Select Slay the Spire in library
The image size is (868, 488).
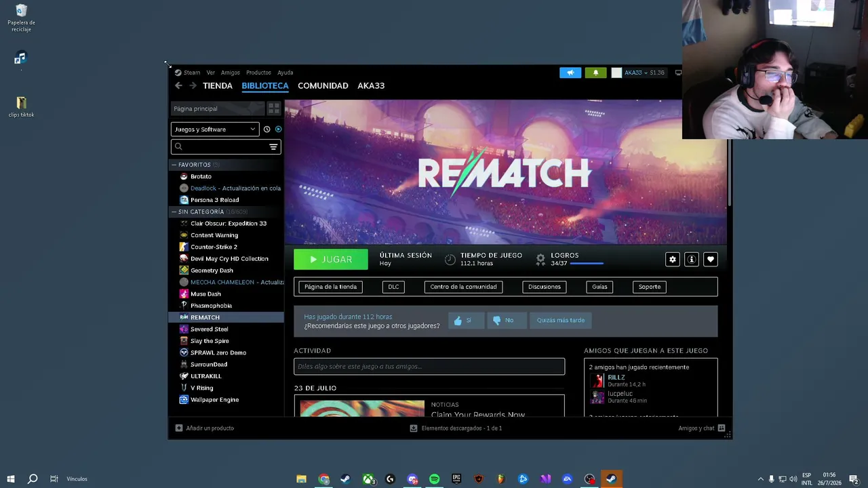pyautogui.click(x=210, y=341)
